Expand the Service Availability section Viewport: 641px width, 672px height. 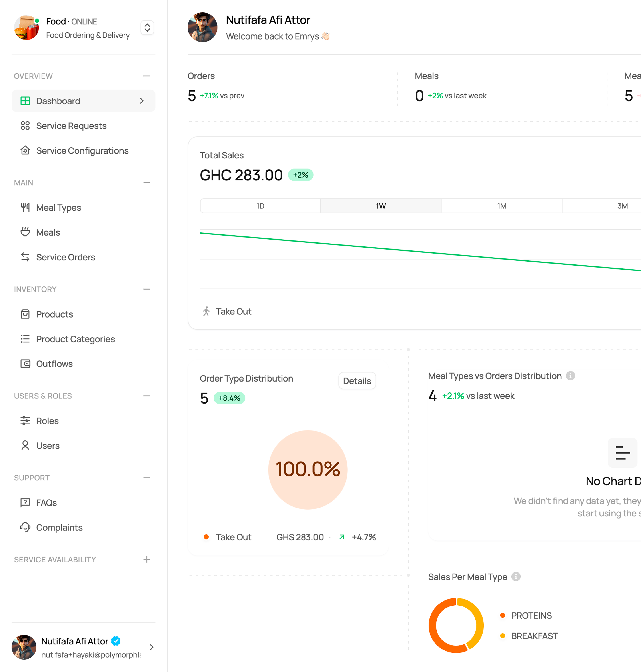pyautogui.click(x=147, y=559)
